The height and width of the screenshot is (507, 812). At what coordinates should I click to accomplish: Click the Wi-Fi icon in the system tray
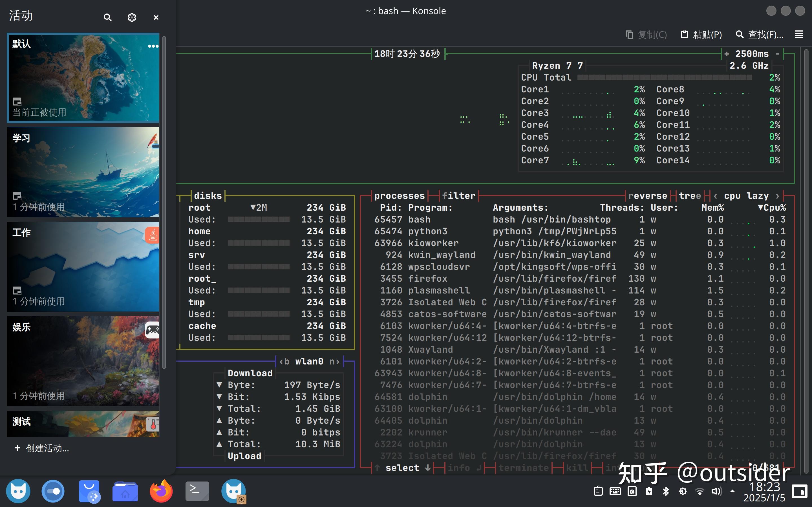[x=700, y=491]
